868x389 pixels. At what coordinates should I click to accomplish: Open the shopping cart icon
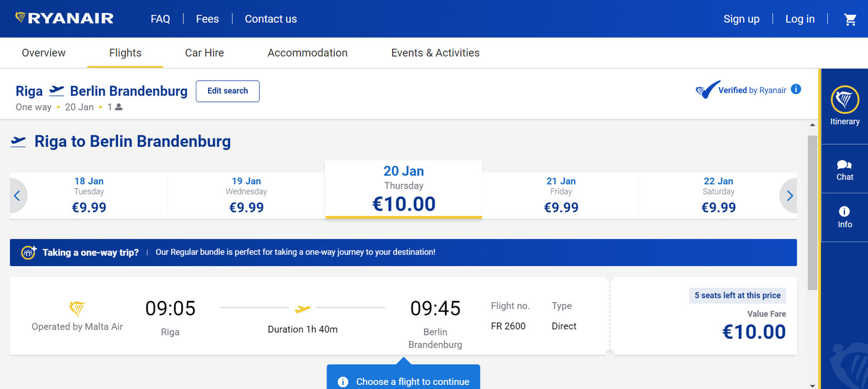(x=850, y=19)
